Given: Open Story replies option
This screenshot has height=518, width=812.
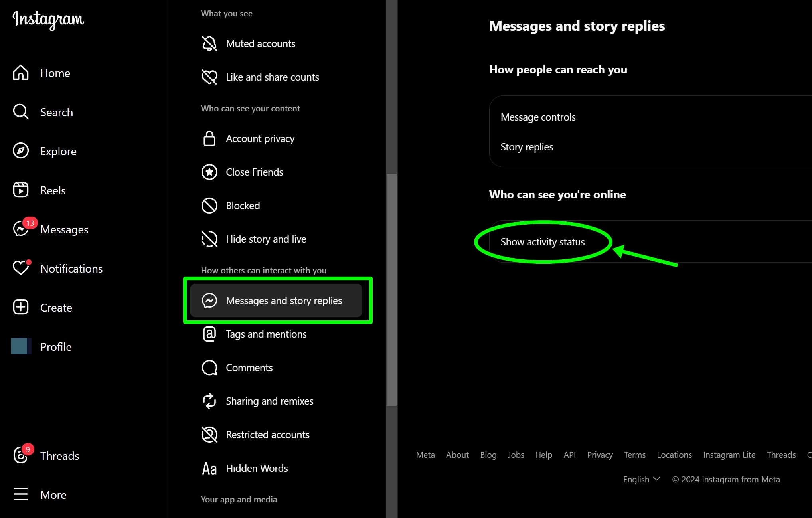Looking at the screenshot, I should pyautogui.click(x=651, y=147).
